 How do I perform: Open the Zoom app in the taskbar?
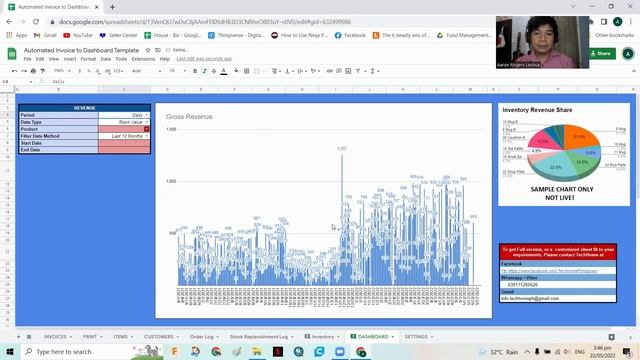coord(340,351)
